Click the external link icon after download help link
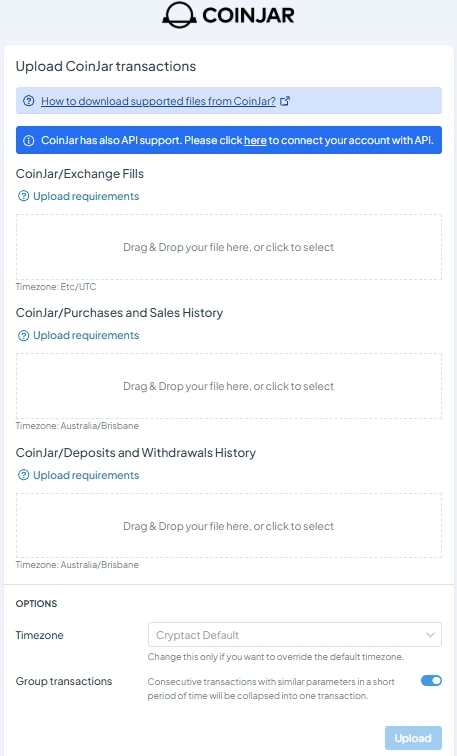Screen dimensions: 457x756 (285, 101)
